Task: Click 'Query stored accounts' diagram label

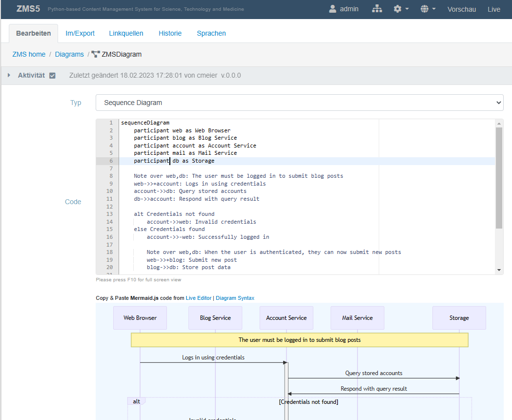Action: 373,373
